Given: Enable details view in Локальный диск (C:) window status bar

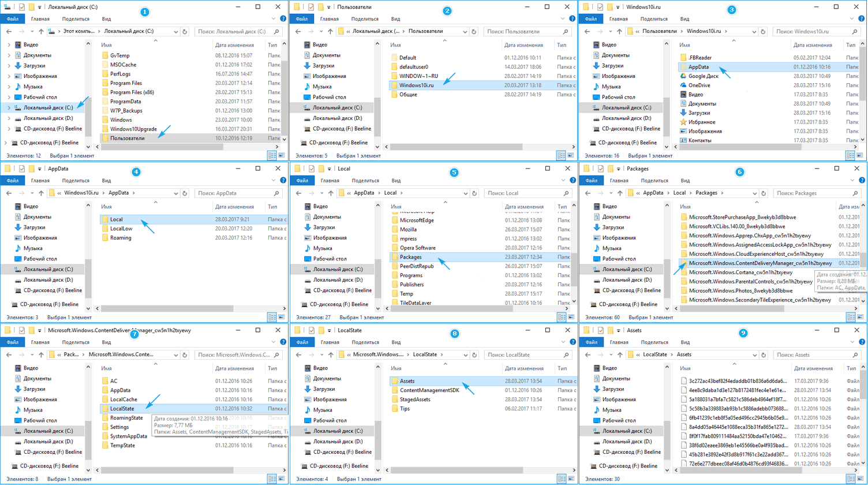Looking at the screenshot, I should (272, 155).
